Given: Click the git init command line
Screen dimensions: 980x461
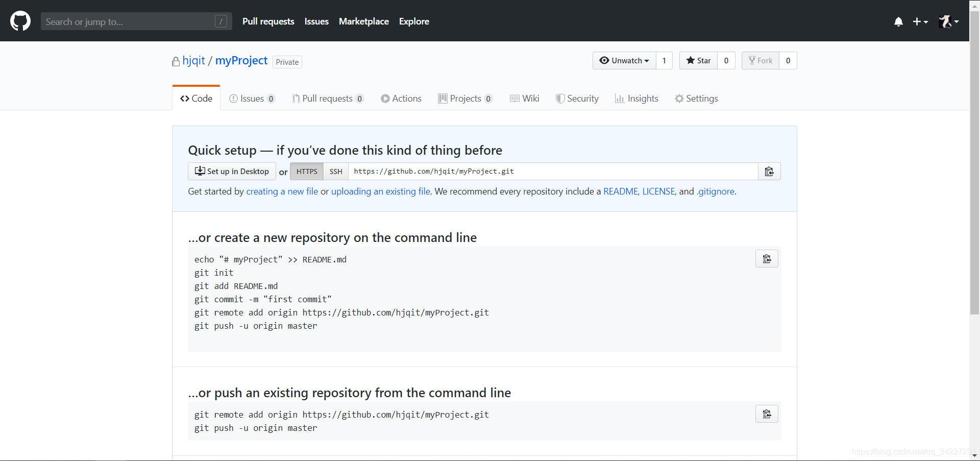Looking at the screenshot, I should (x=214, y=273).
